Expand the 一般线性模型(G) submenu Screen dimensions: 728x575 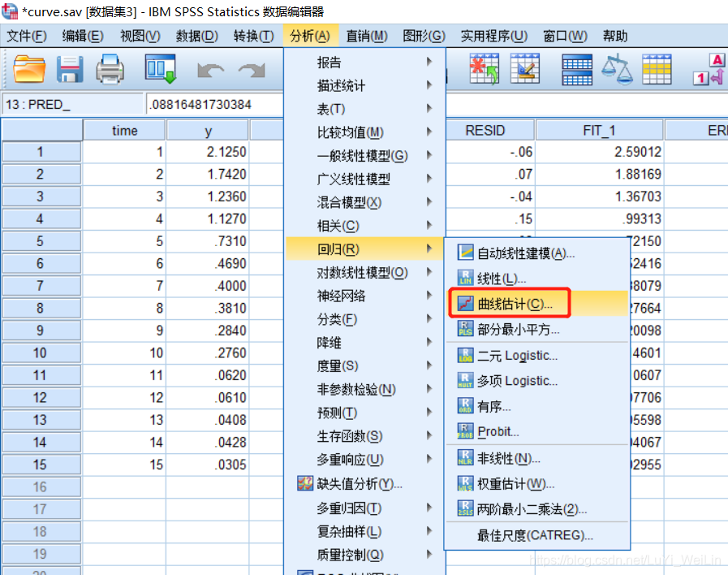(x=365, y=156)
